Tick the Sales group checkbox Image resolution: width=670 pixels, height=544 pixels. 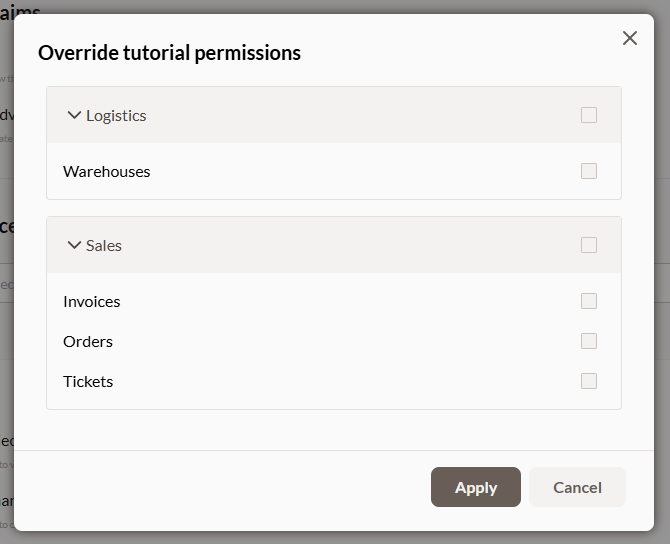pos(589,245)
